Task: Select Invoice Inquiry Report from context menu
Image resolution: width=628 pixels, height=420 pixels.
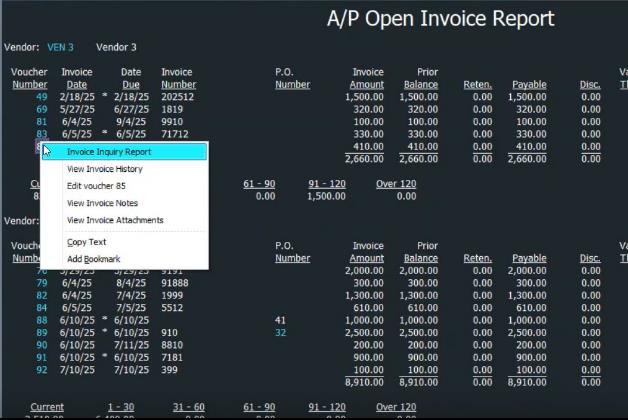Action: pyautogui.click(x=109, y=152)
